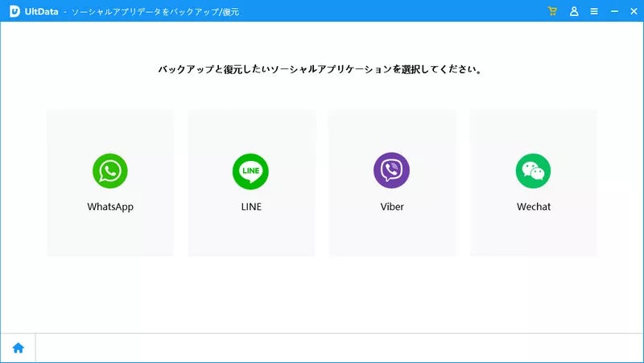Choose the green LINE app icon
Viewport: 644px width, 363px height.
click(x=250, y=171)
